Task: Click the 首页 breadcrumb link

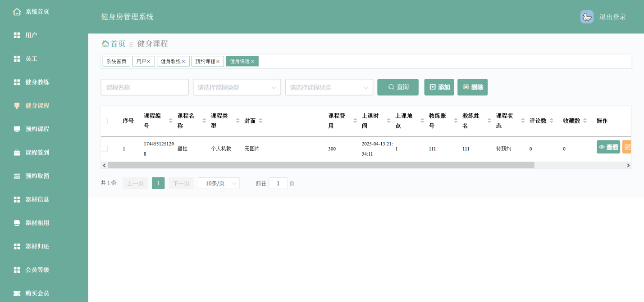Action: coord(118,44)
